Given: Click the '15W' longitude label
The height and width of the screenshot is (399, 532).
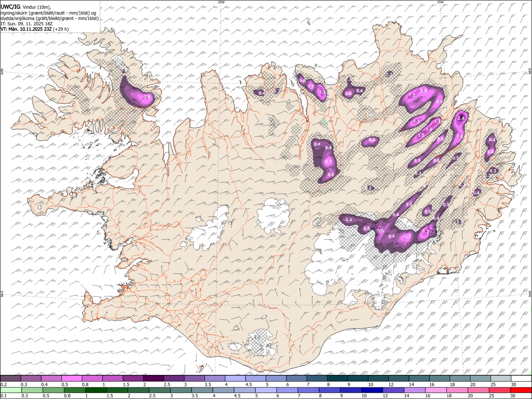Looking at the screenshot, I should click(x=440, y=2).
